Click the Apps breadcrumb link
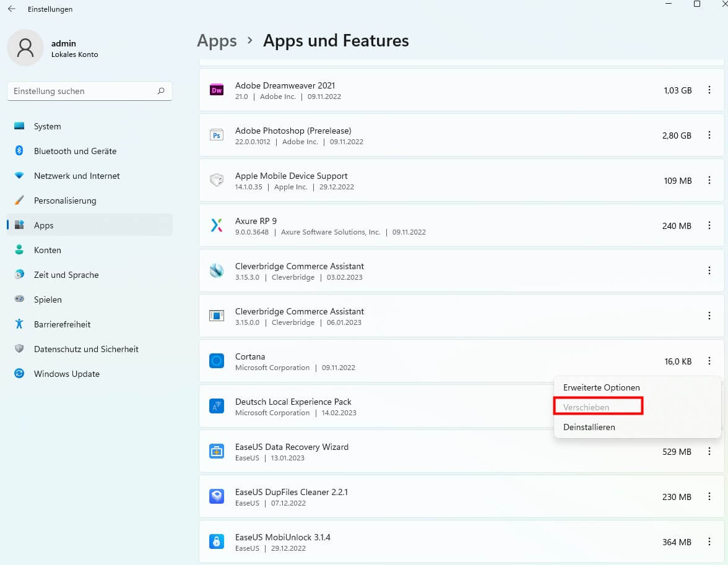Viewport: 728px width, 565px height. tap(217, 41)
